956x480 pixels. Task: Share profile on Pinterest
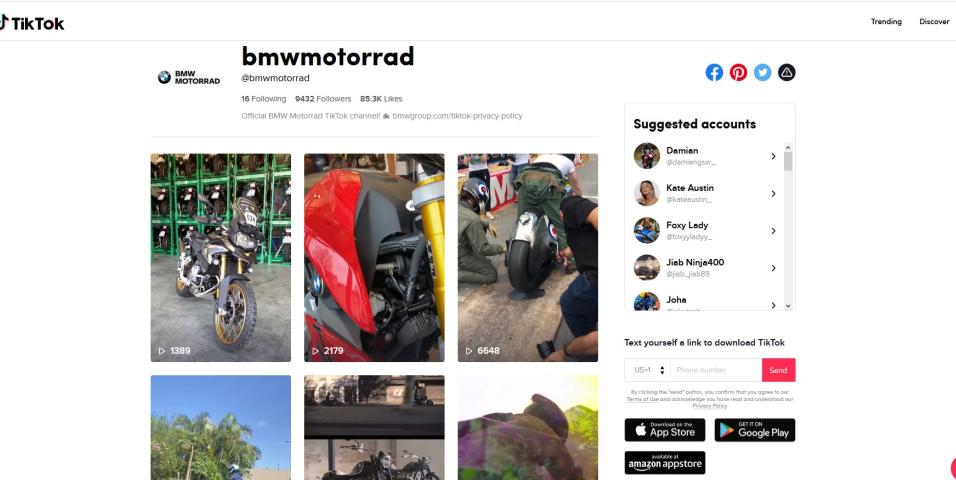coord(738,73)
